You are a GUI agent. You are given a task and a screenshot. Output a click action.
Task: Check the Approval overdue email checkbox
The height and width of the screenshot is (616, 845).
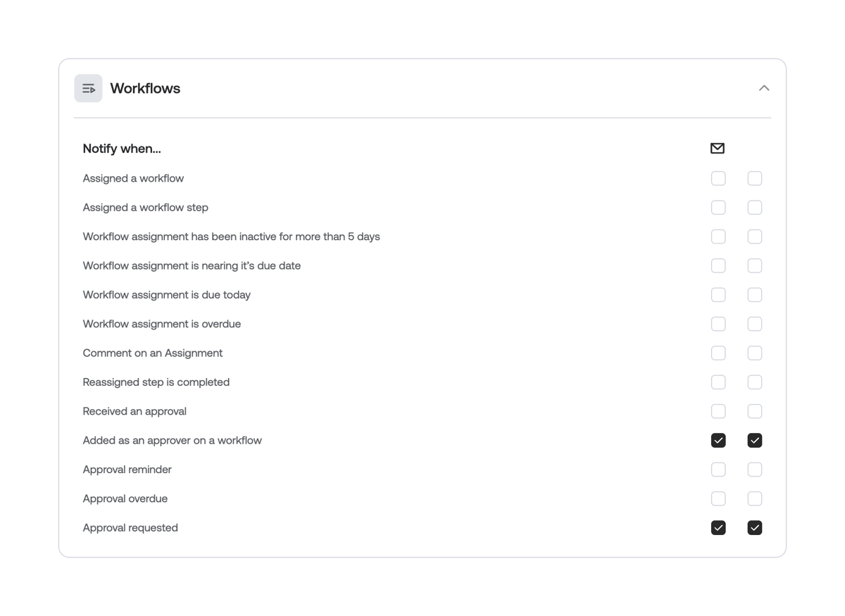click(718, 498)
